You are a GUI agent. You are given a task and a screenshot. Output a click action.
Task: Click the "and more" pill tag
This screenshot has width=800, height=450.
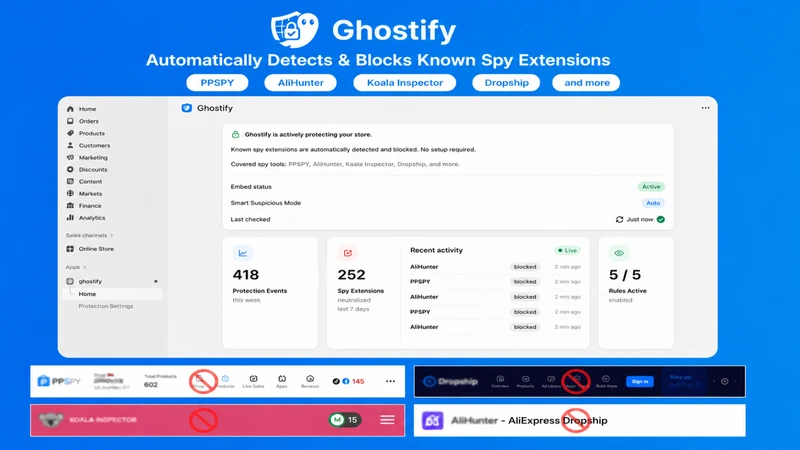(x=586, y=83)
